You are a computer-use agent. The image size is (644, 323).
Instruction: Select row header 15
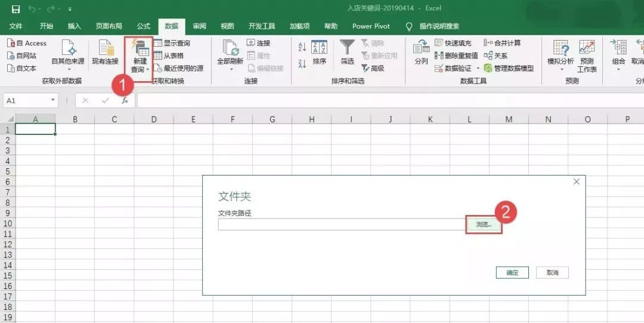pos(7,276)
